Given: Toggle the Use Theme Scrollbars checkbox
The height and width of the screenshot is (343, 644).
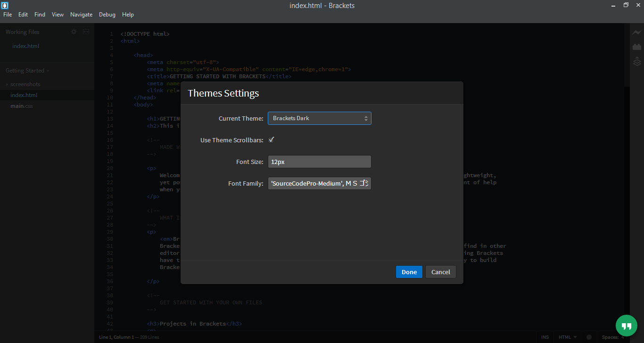Looking at the screenshot, I should point(272,140).
